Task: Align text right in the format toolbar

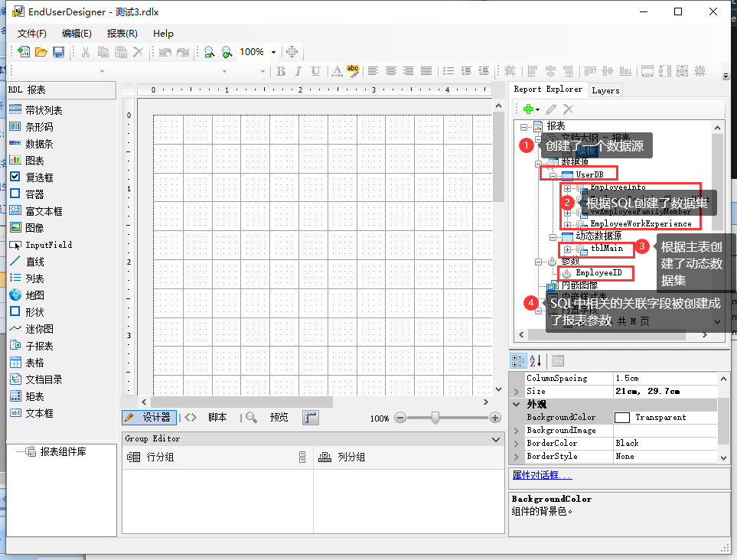Action: 409,71
